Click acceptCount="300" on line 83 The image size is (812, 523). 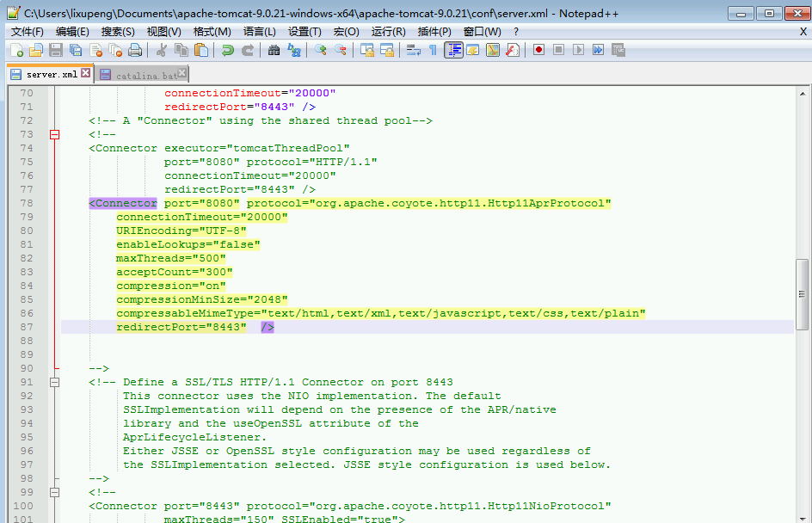click(175, 273)
